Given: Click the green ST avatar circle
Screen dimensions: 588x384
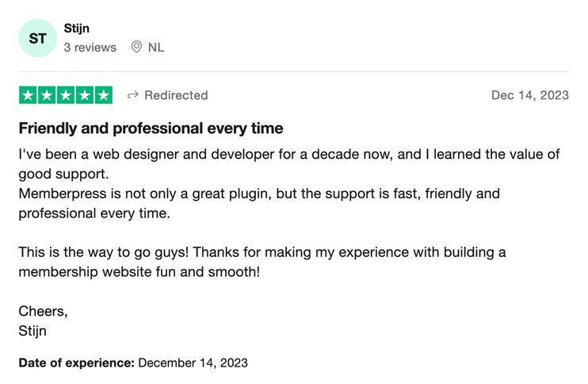Looking at the screenshot, I should point(37,38).
